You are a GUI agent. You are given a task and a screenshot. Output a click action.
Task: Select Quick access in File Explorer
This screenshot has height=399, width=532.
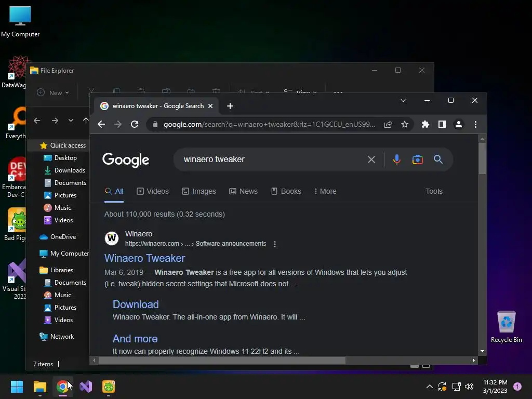(63, 145)
